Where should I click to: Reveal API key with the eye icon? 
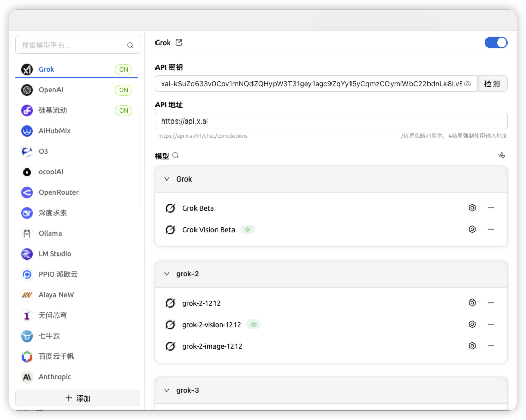(467, 84)
